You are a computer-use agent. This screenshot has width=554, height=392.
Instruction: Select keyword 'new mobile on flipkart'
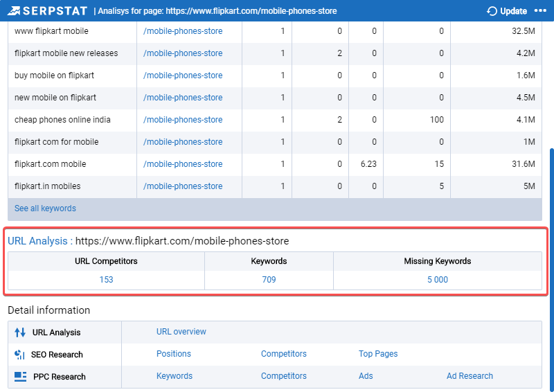[x=55, y=98]
